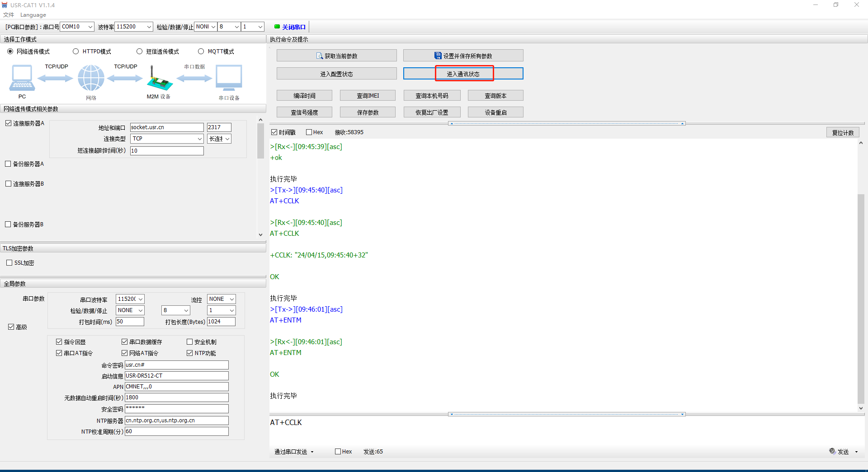Click the save all parameters button

(463, 56)
